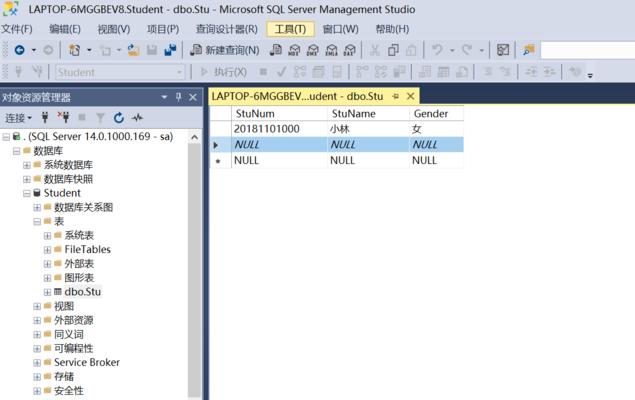Click the properties window toolbar icon

click(503, 50)
